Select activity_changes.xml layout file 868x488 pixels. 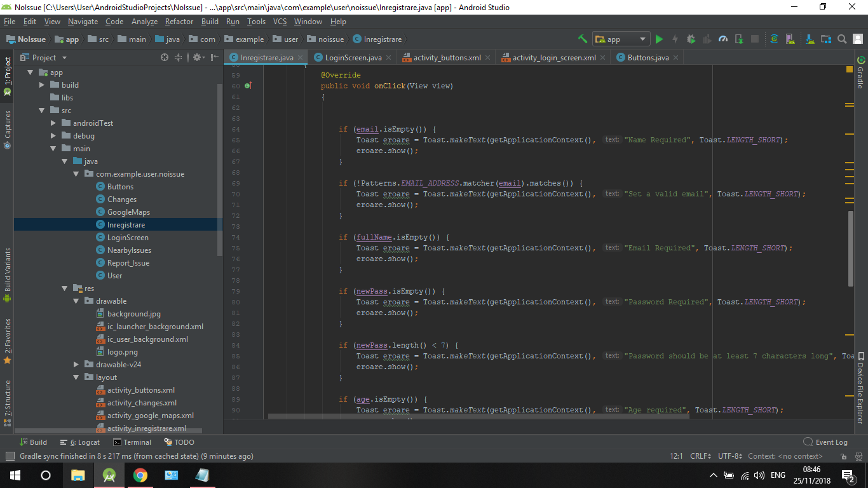[x=142, y=403]
